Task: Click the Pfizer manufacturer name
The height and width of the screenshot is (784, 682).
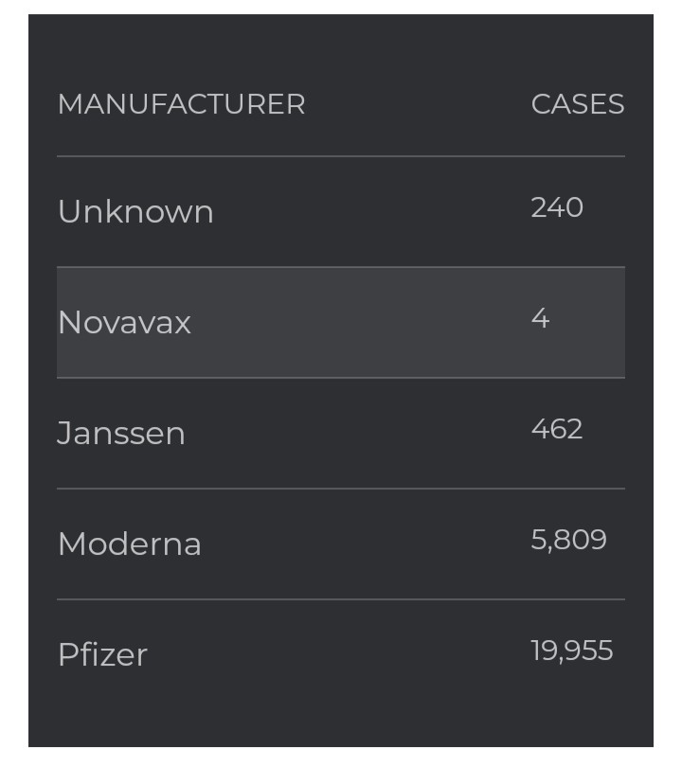Action: coord(102,654)
